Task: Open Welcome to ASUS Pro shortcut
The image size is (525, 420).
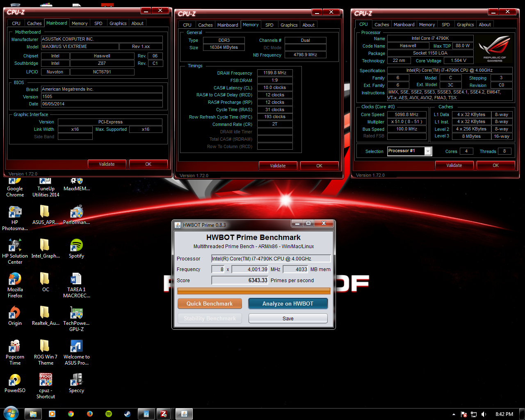Action: tap(77, 353)
